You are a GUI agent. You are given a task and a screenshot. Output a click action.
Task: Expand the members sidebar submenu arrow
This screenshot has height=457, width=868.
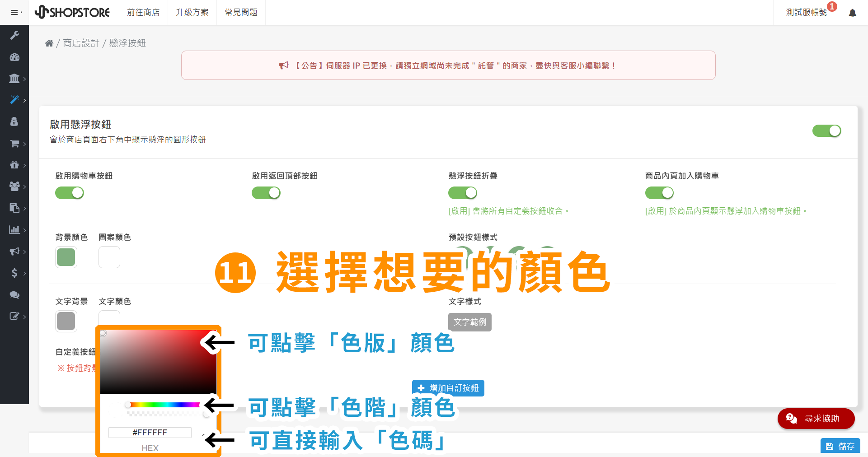[24, 187]
